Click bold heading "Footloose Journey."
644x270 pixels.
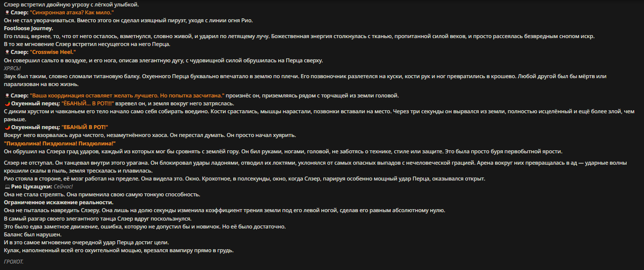click(28, 28)
